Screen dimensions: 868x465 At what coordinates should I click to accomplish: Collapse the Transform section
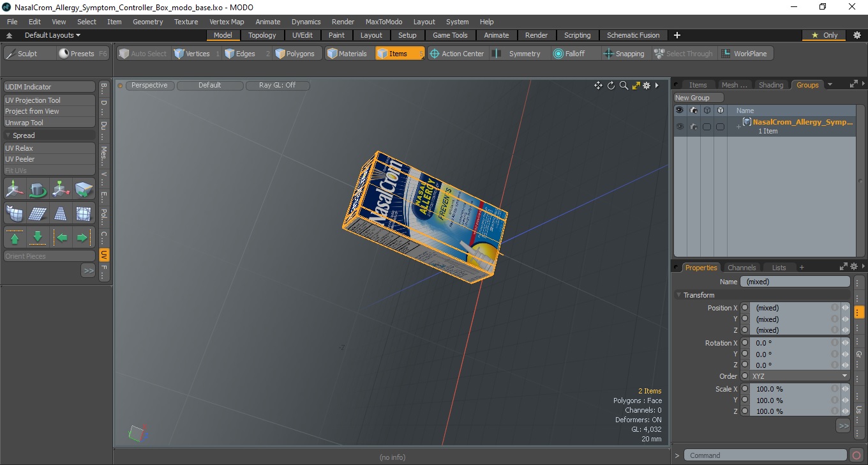click(678, 295)
